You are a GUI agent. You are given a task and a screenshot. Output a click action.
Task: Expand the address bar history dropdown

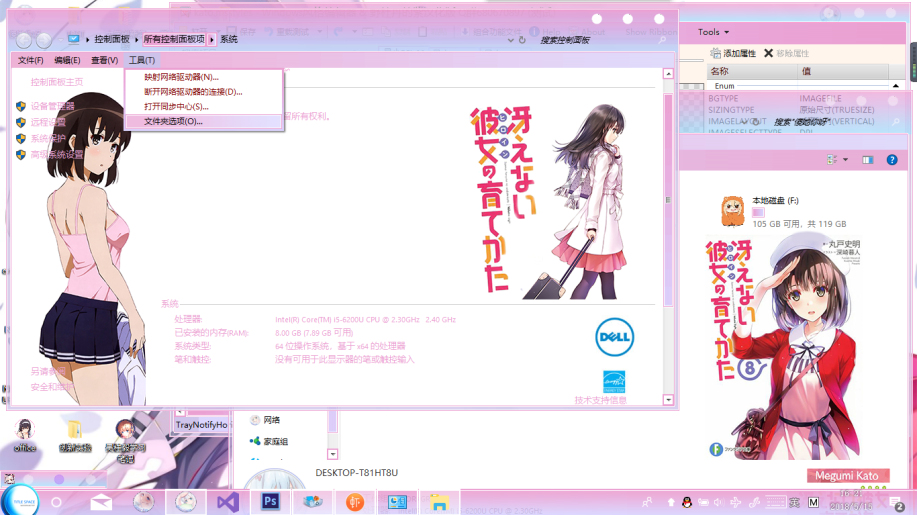point(511,40)
